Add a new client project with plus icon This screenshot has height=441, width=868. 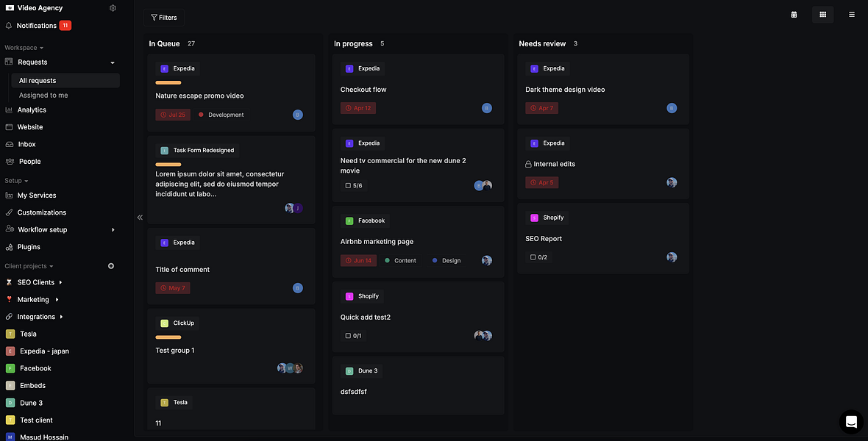point(111,266)
